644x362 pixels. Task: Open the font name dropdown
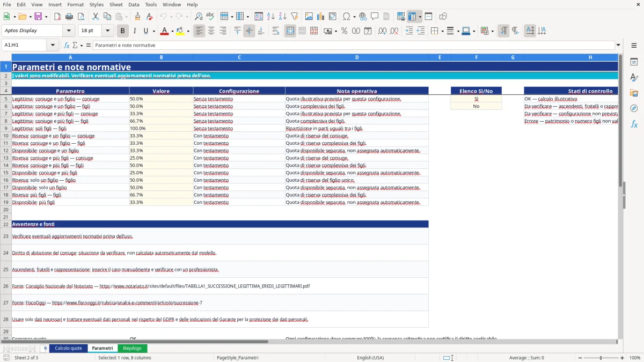tap(69, 31)
